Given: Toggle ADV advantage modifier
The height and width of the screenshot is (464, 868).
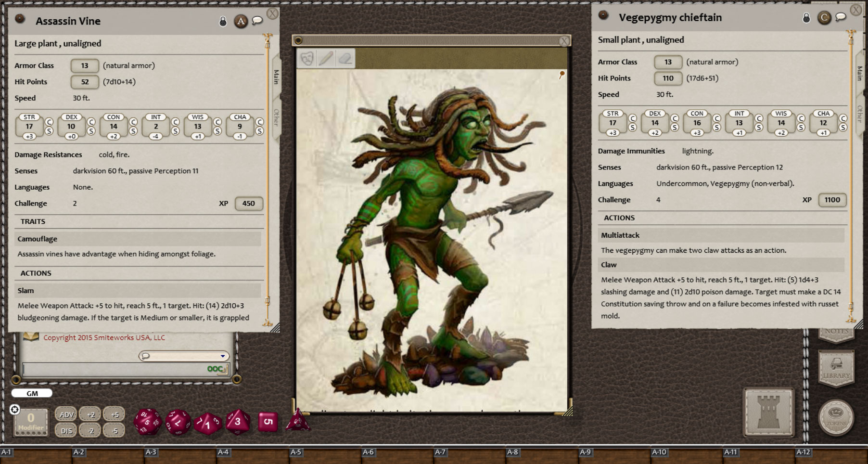Looking at the screenshot, I should click(66, 413).
